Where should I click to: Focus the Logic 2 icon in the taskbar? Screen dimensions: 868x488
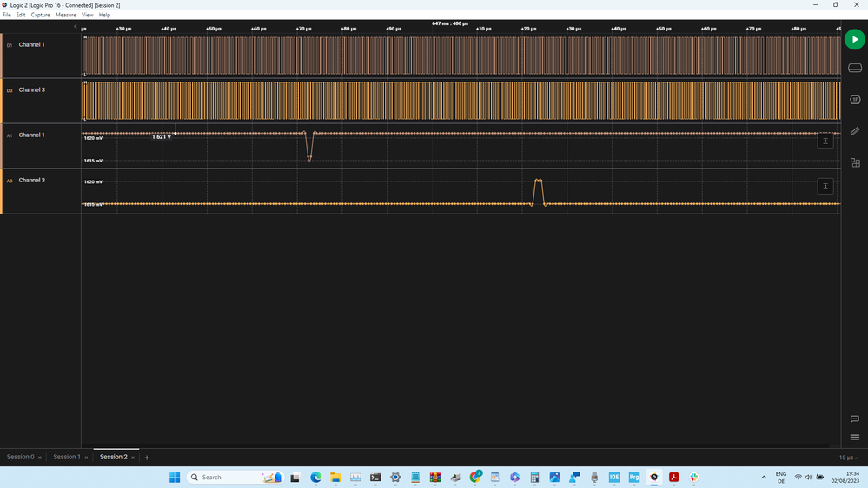pyautogui.click(x=653, y=477)
